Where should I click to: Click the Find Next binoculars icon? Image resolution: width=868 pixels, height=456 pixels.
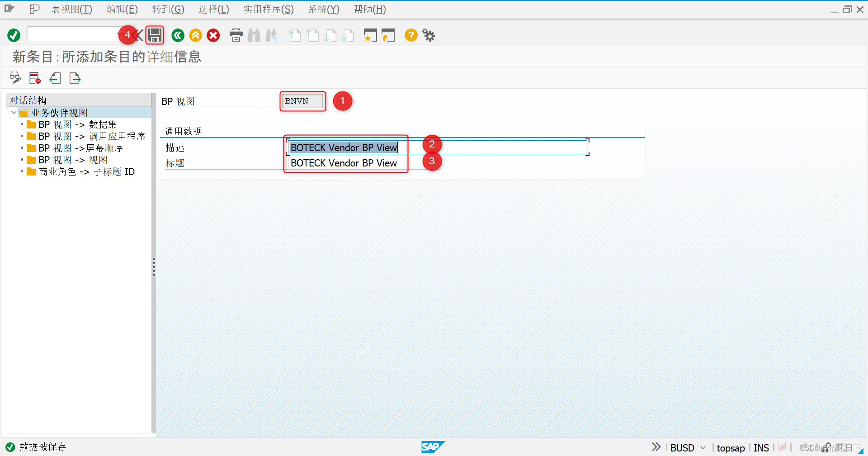click(272, 35)
